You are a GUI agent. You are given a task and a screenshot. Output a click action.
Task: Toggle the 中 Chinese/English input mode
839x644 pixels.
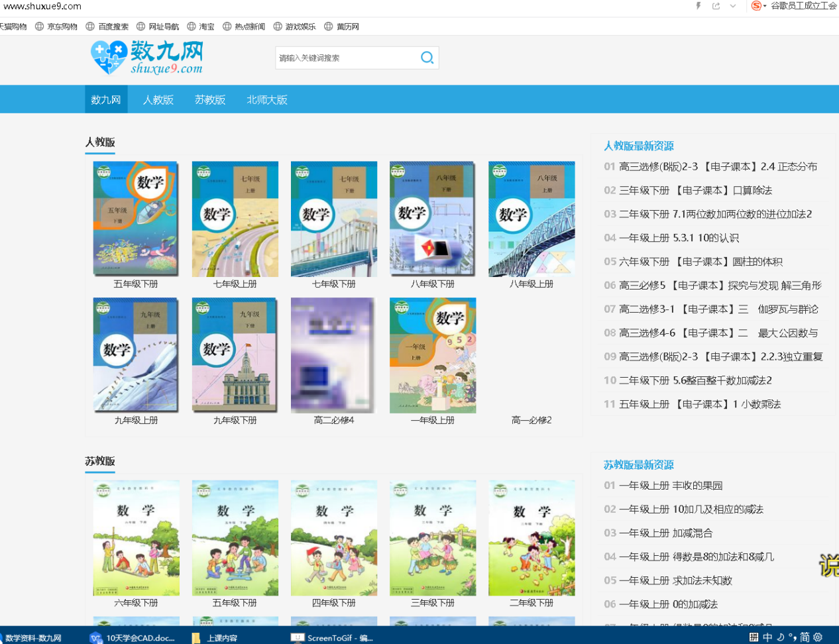pos(767,637)
